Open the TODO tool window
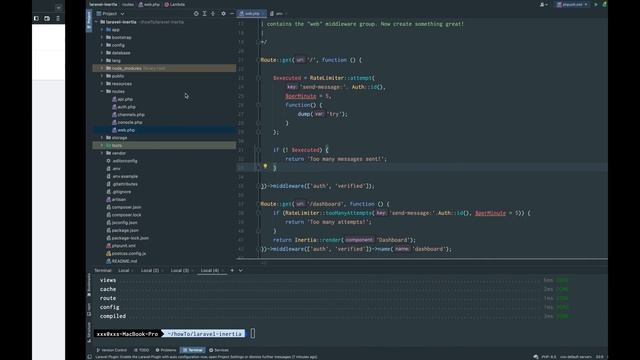640x360 pixels. (141, 350)
